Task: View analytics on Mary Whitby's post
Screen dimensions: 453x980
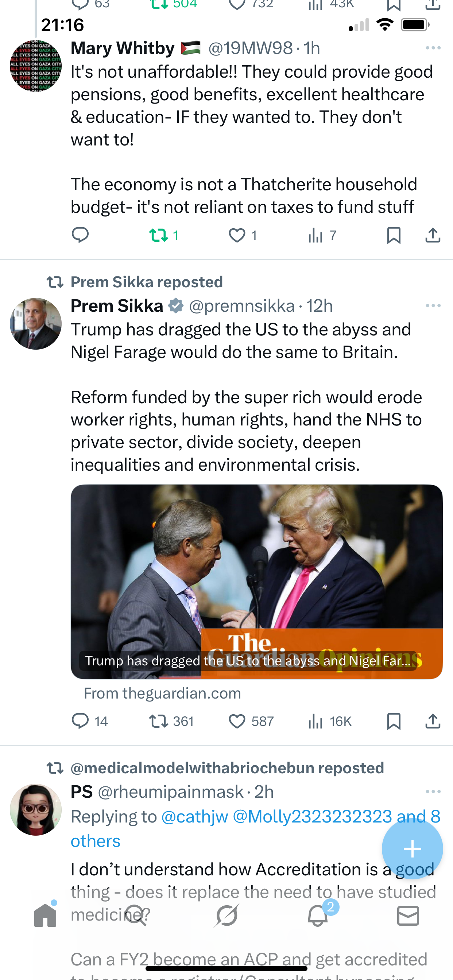Action: click(x=316, y=235)
